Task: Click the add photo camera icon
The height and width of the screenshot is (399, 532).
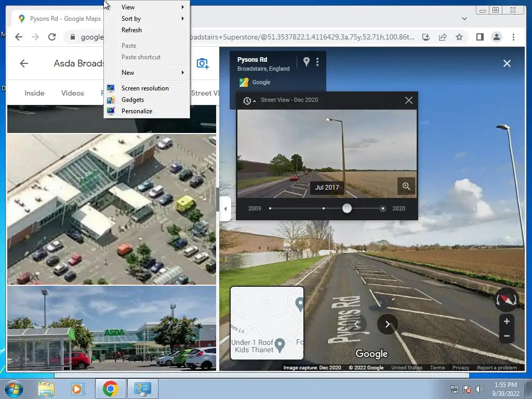Action: coord(203,63)
